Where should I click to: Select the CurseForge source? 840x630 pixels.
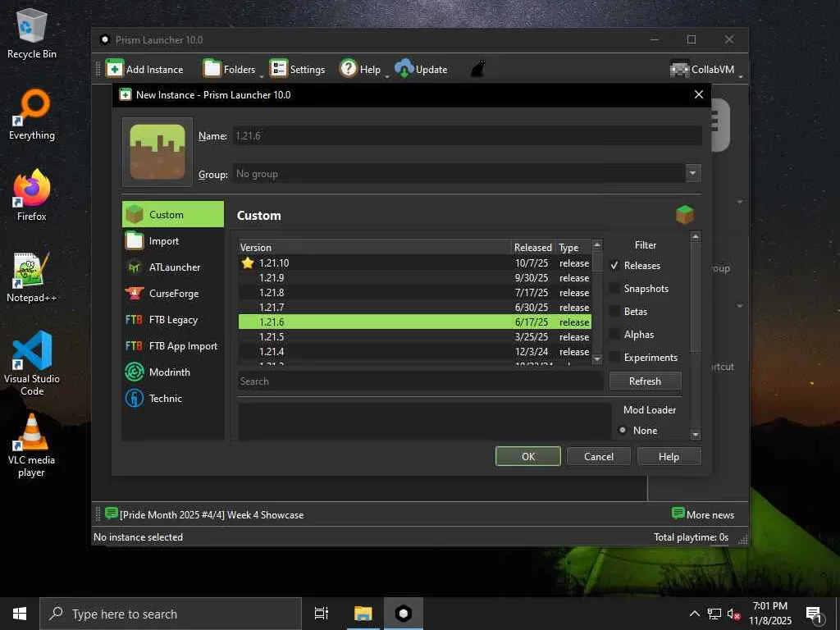click(172, 293)
